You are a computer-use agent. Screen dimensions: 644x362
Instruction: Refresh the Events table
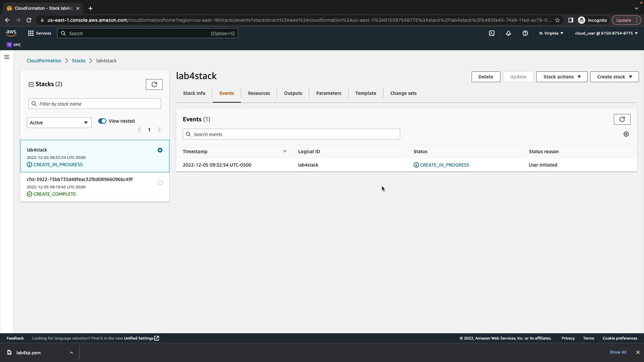point(622,119)
